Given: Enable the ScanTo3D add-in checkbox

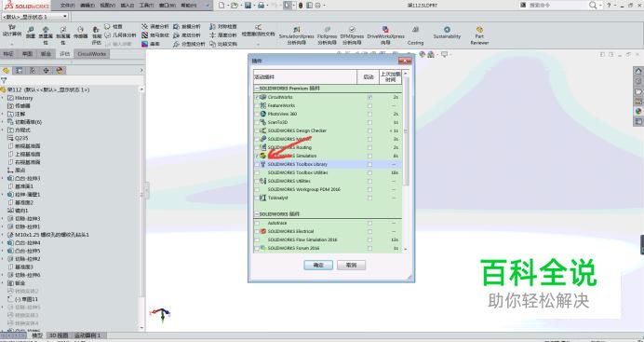Looking at the screenshot, I should (x=257, y=122).
